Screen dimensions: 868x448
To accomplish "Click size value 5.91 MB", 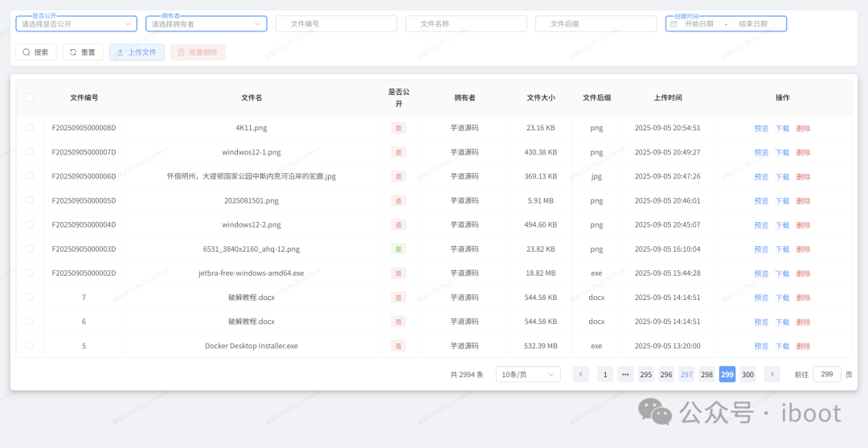I will tap(541, 200).
